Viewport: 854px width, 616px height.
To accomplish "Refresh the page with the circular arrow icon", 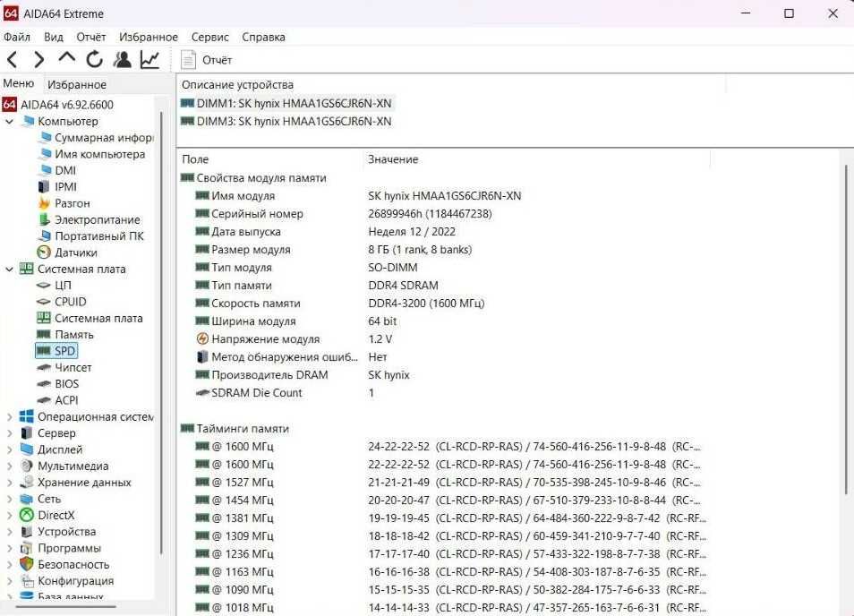I will pos(95,59).
